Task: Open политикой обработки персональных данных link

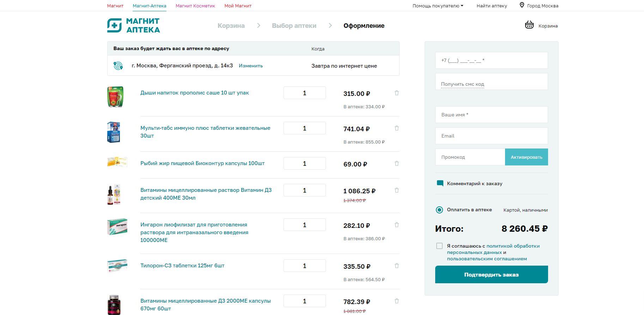Action: (x=493, y=249)
